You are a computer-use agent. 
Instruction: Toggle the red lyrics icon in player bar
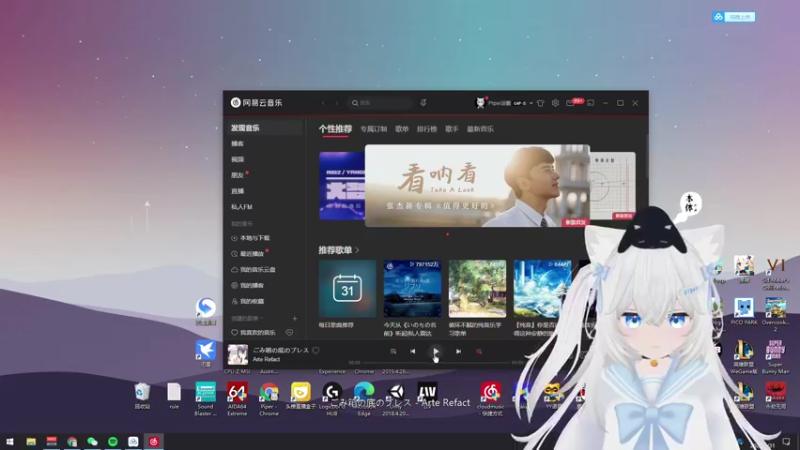click(479, 352)
